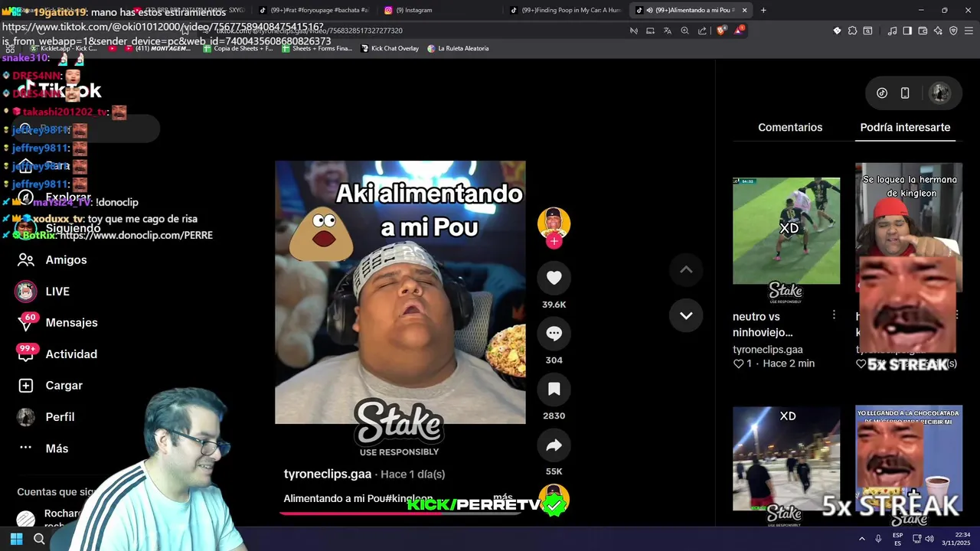Open the Brave Shields lion icon
The image size is (980, 551).
(721, 31)
